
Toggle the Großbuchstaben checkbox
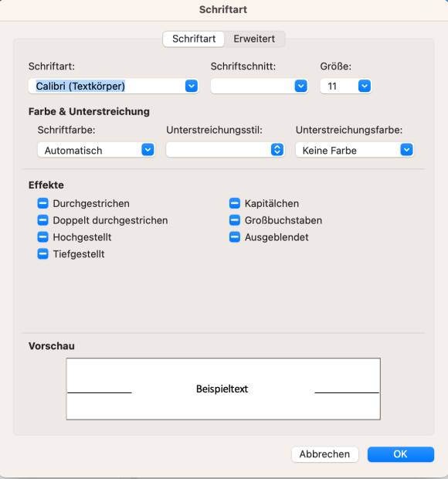tap(235, 220)
